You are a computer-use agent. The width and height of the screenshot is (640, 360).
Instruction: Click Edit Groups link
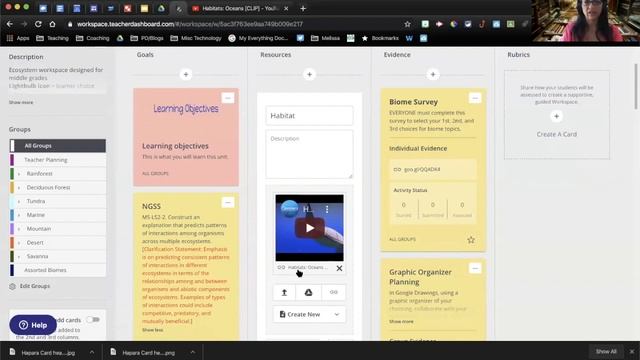(x=35, y=286)
